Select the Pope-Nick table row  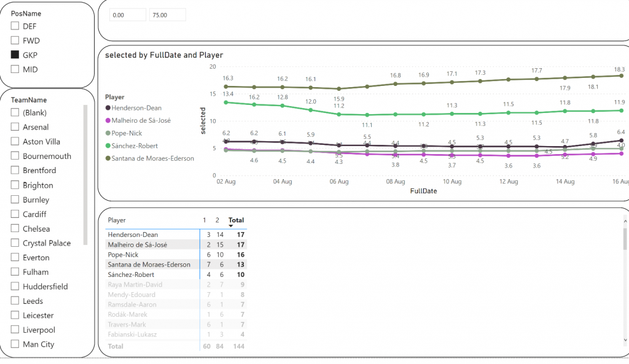point(176,255)
